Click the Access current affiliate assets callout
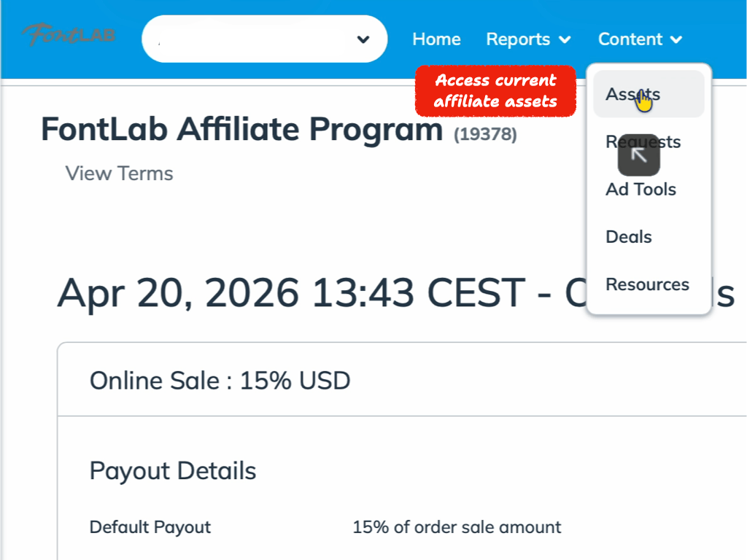This screenshot has width=747, height=560. pyautogui.click(x=495, y=91)
